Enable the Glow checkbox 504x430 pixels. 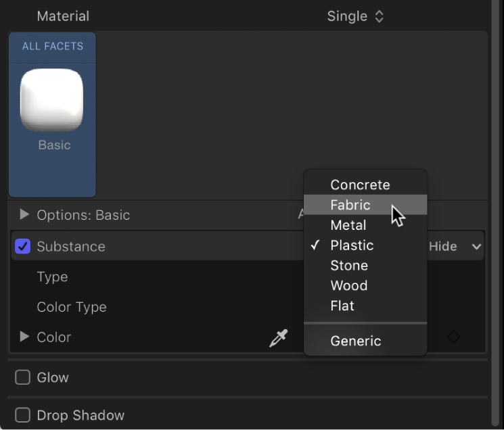coord(23,378)
